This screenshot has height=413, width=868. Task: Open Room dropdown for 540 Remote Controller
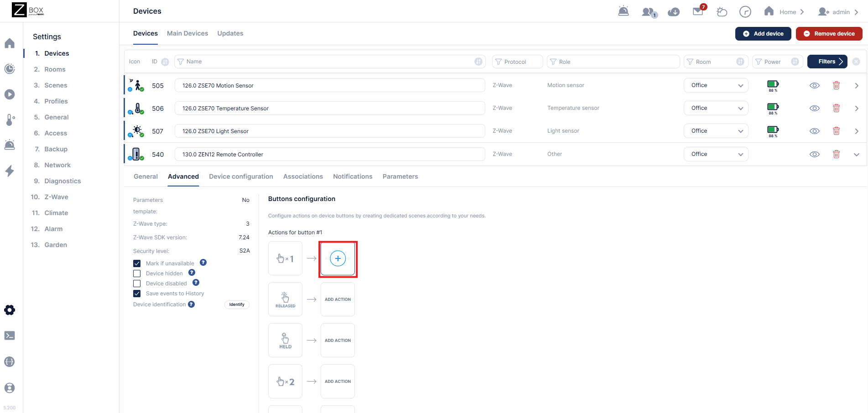[716, 154]
